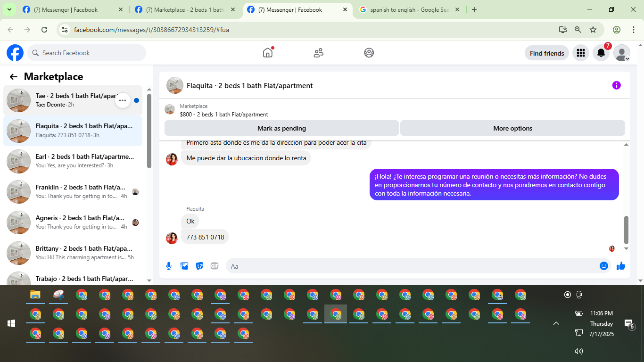The image size is (644, 362).
Task: Open the Windows Start menu
Action: pos(11,323)
